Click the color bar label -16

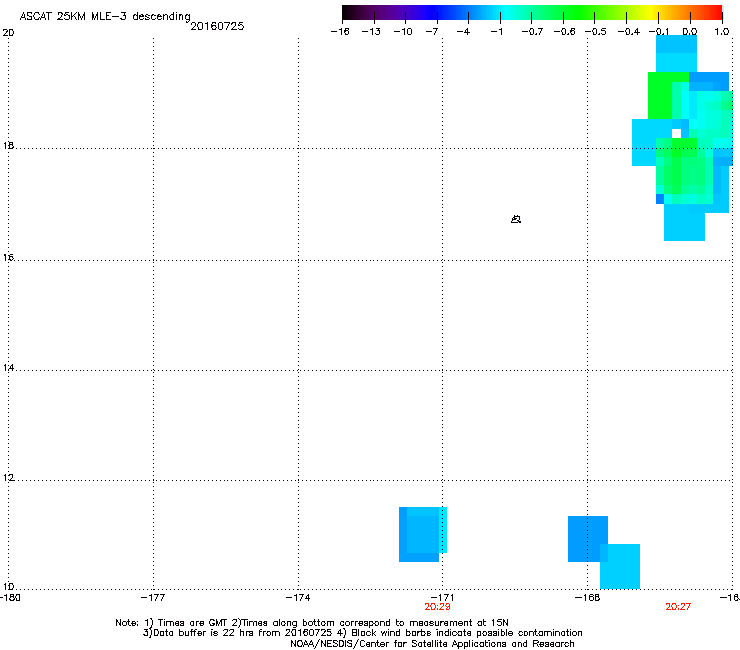tap(340, 32)
